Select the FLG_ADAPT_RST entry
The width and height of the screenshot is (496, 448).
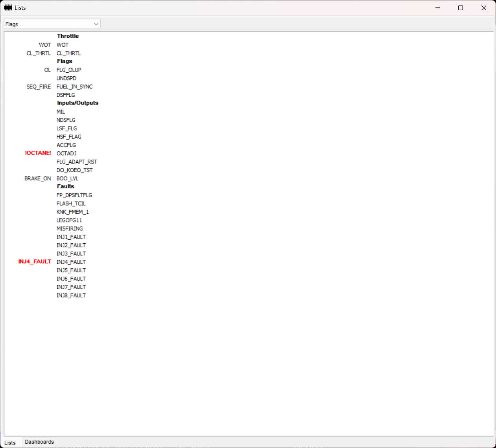(x=77, y=162)
